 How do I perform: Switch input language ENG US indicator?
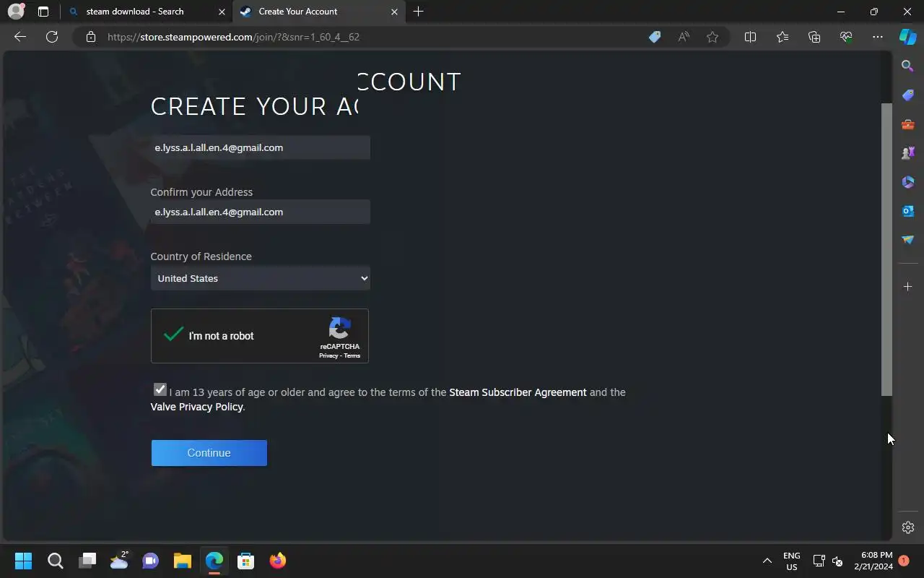[792, 561]
